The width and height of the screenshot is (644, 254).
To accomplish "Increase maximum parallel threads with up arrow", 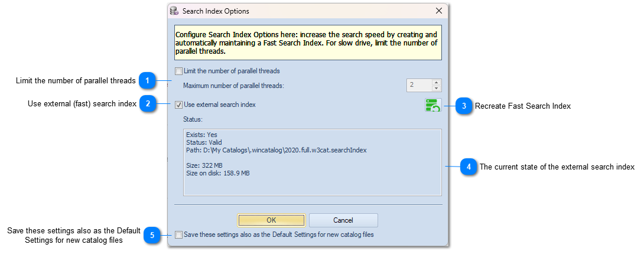I will 437,82.
